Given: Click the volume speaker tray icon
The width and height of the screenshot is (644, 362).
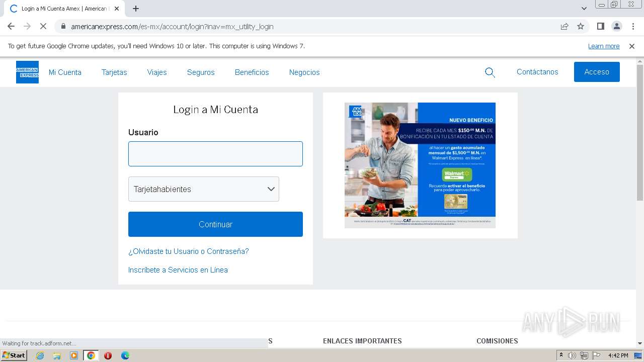Looking at the screenshot, I should click(572, 355).
